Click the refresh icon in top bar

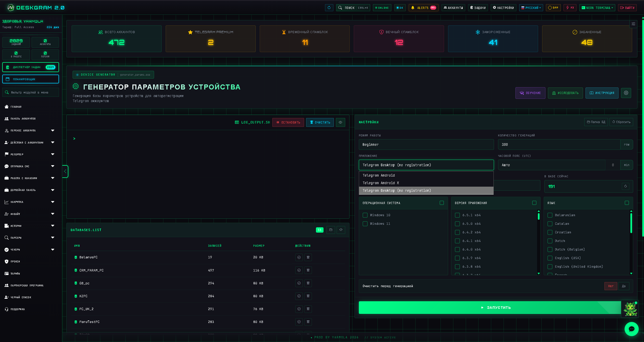coord(329,8)
